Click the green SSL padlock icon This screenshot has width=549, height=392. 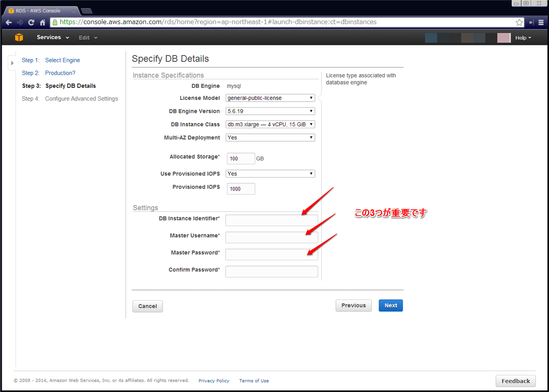point(54,22)
